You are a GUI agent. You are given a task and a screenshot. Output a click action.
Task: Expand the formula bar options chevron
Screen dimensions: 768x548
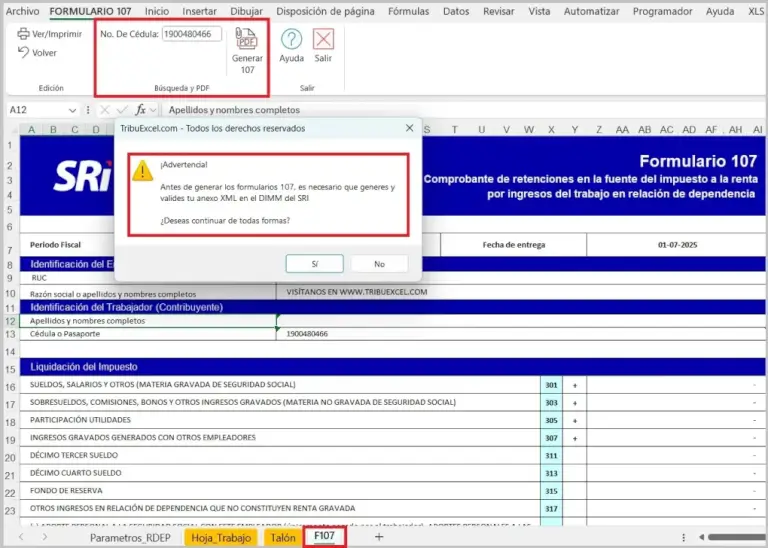pos(153,110)
